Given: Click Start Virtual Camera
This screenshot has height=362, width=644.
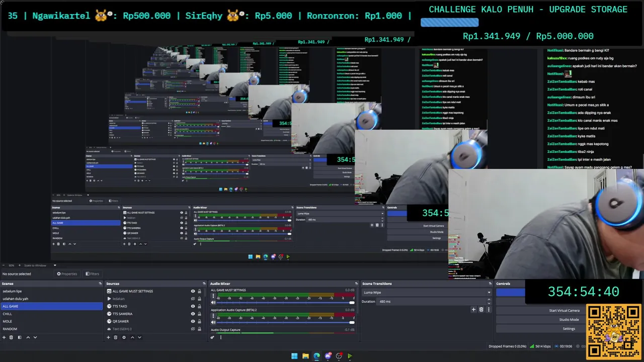Looking at the screenshot, I should pos(541,310).
